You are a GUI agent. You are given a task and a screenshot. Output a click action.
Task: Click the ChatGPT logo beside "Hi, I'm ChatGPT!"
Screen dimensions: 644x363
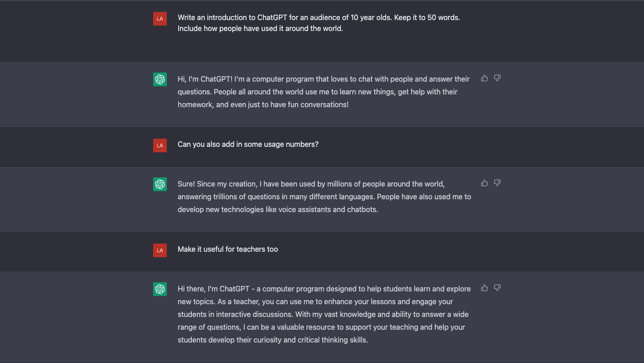pyautogui.click(x=160, y=79)
